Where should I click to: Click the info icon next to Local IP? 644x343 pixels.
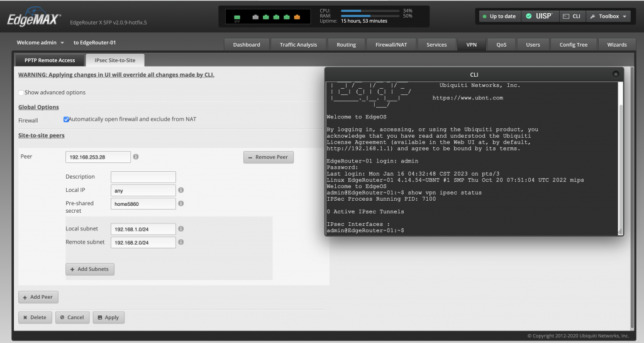(180, 190)
